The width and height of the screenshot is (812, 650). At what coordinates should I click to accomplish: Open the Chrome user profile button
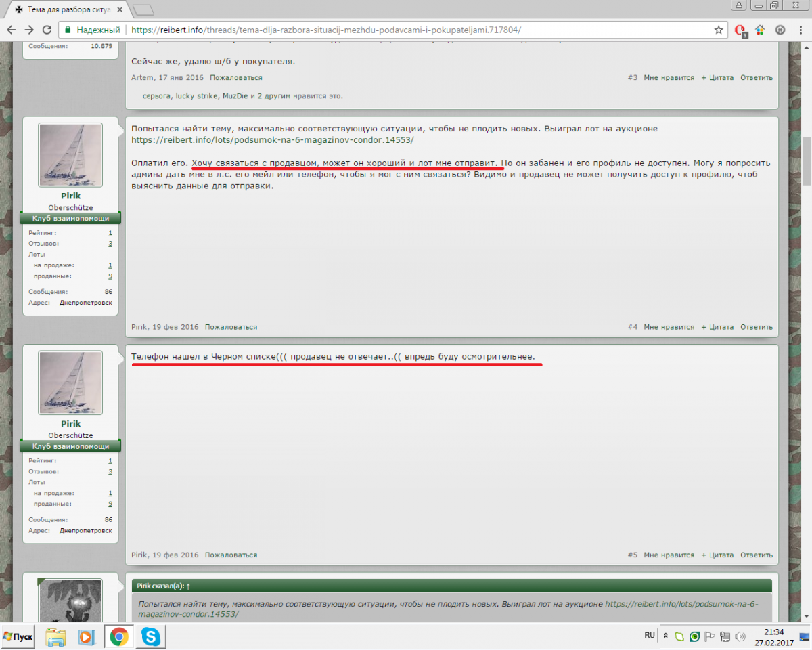tap(739, 5)
